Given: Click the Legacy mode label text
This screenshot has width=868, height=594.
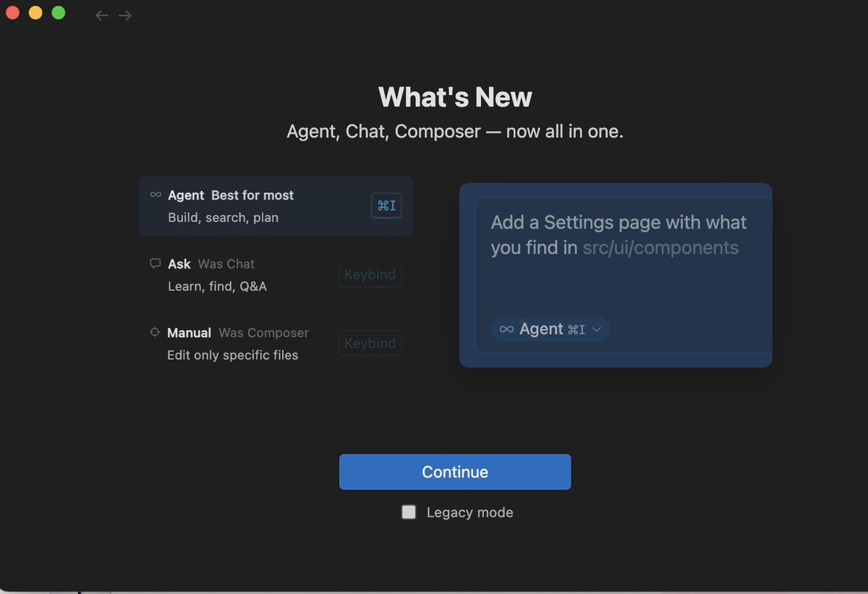Looking at the screenshot, I should (x=469, y=512).
